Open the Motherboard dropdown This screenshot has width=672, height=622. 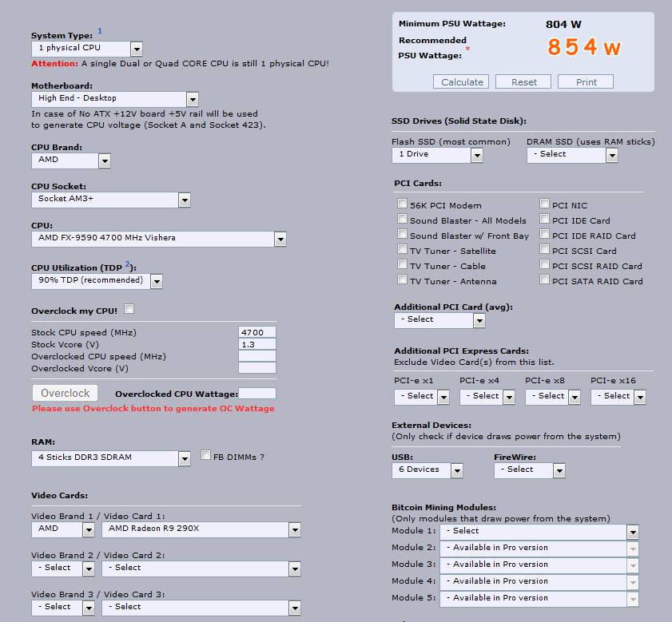[x=114, y=99]
